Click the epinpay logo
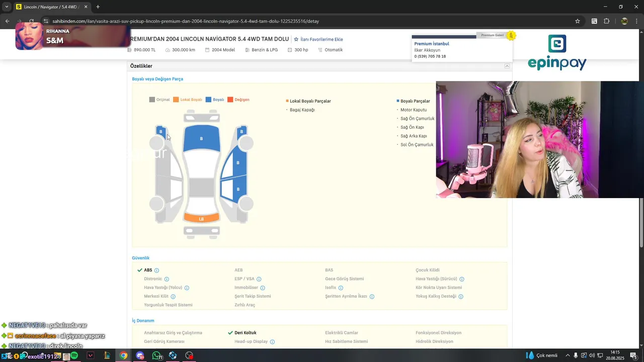Screen dimensions: 644x362 [x=557, y=52]
